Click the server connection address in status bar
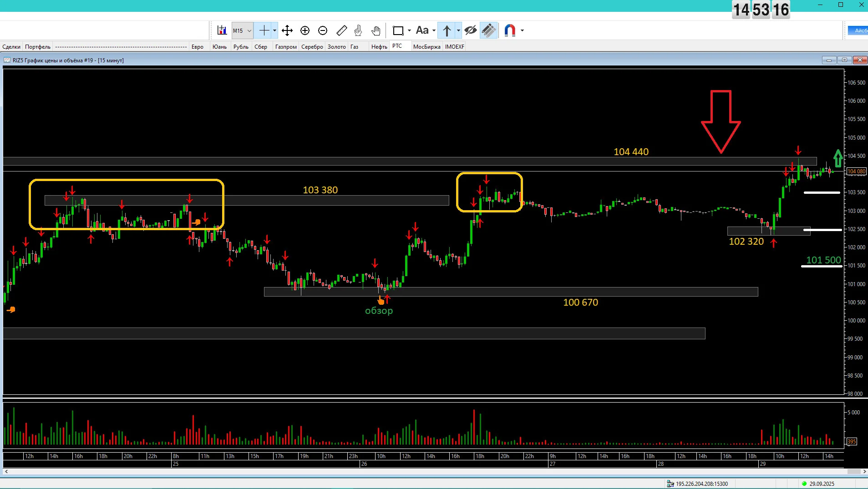This screenshot has height=489, width=868. pos(701,484)
